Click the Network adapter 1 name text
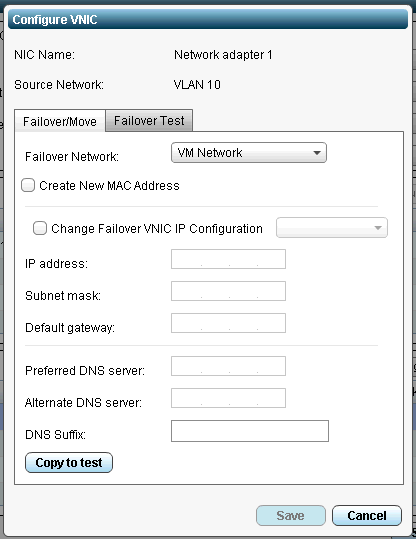The image size is (416, 539). point(223,55)
